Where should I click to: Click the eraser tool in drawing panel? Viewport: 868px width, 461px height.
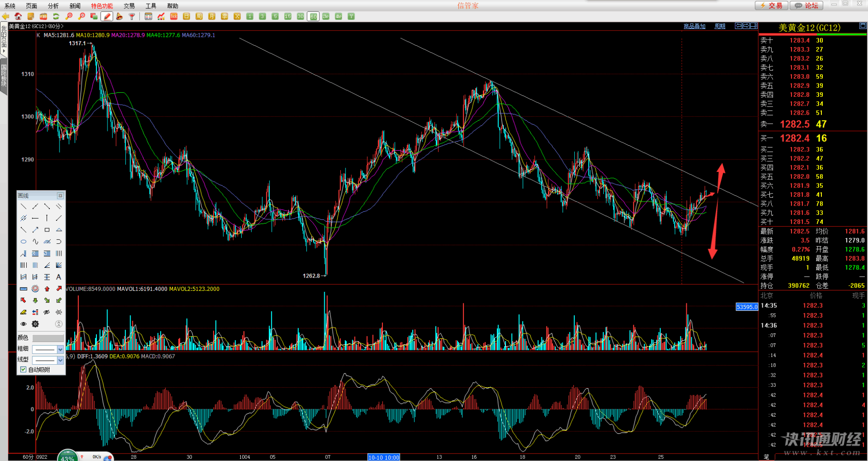24,312
